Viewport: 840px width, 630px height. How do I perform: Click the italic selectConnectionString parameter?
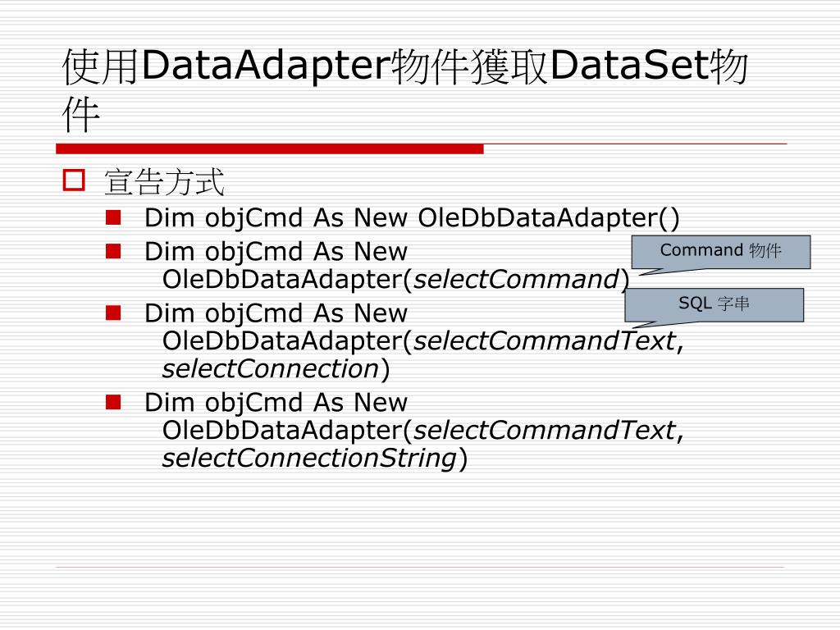coord(309,458)
